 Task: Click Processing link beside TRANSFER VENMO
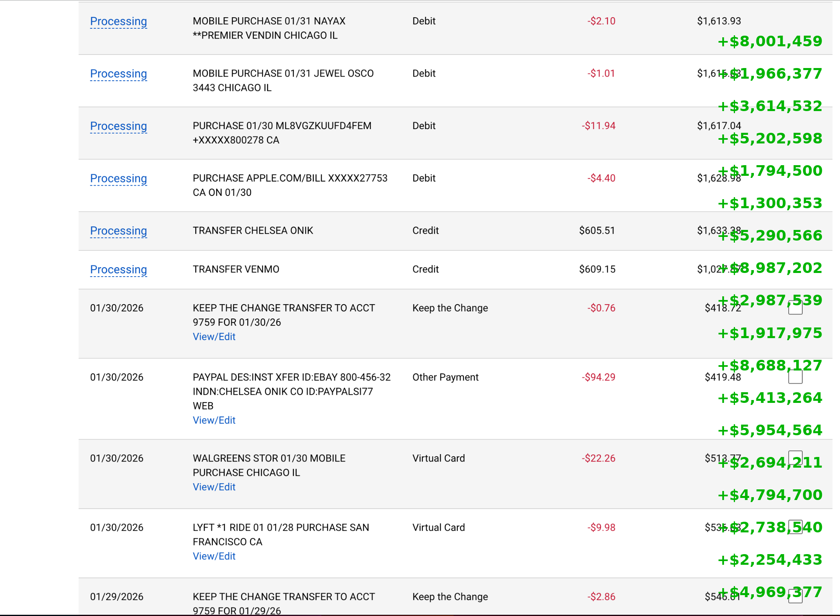point(119,270)
